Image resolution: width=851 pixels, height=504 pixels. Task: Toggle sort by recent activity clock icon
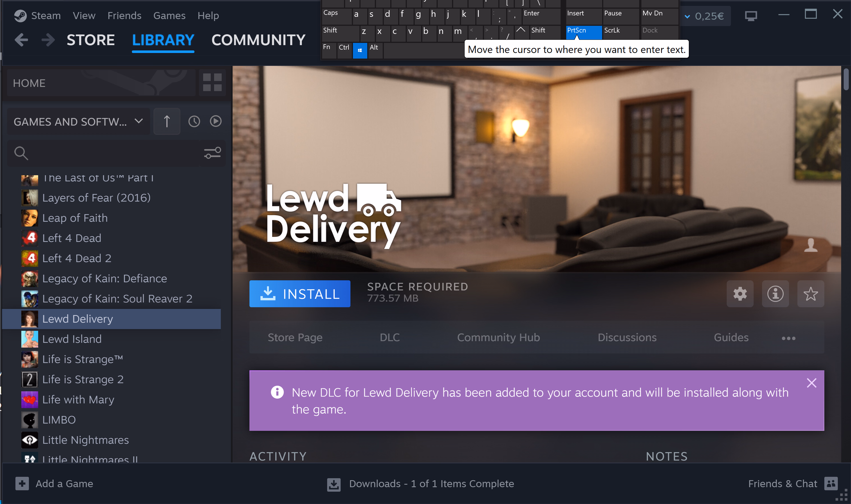coord(194,121)
